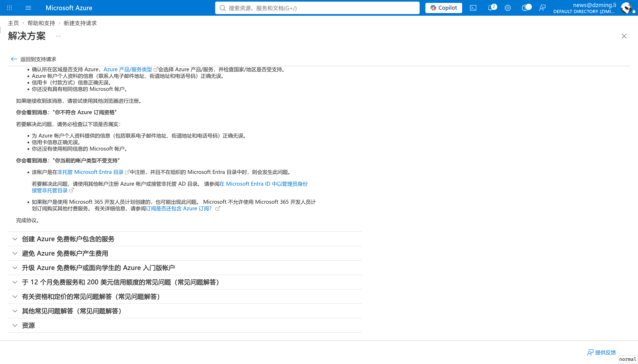Click 提供反馈 at the bottom
The width and height of the screenshot is (638, 364).
(x=602, y=352)
